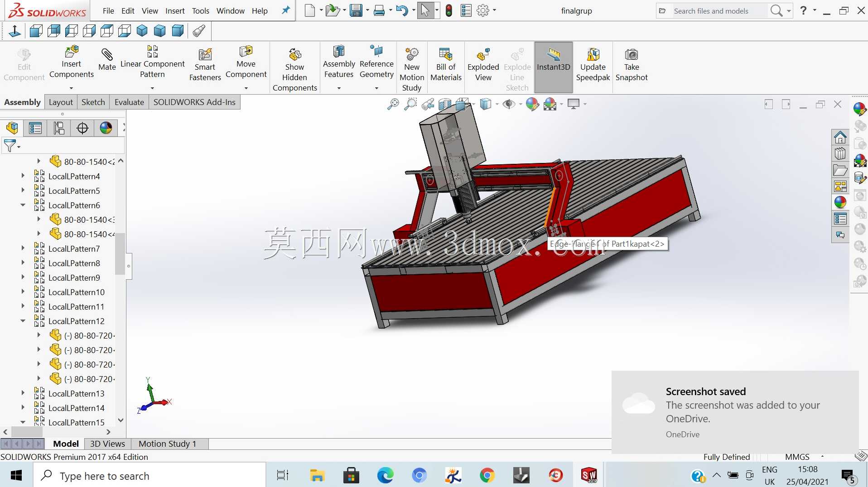Click the taskbar search box
The image size is (868, 487).
[x=149, y=476]
